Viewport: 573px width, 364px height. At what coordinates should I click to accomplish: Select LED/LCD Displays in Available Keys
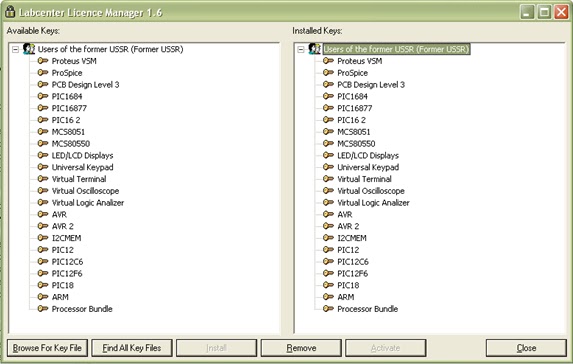point(83,155)
